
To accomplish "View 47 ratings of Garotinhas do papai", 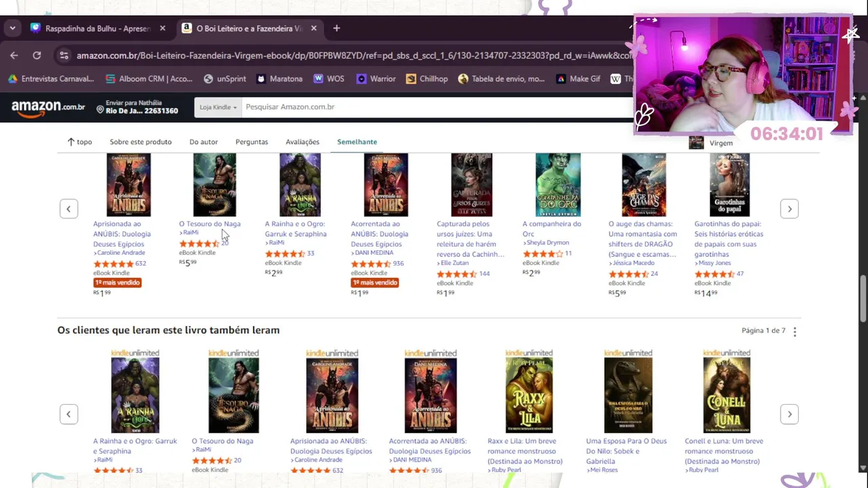I will point(740,274).
